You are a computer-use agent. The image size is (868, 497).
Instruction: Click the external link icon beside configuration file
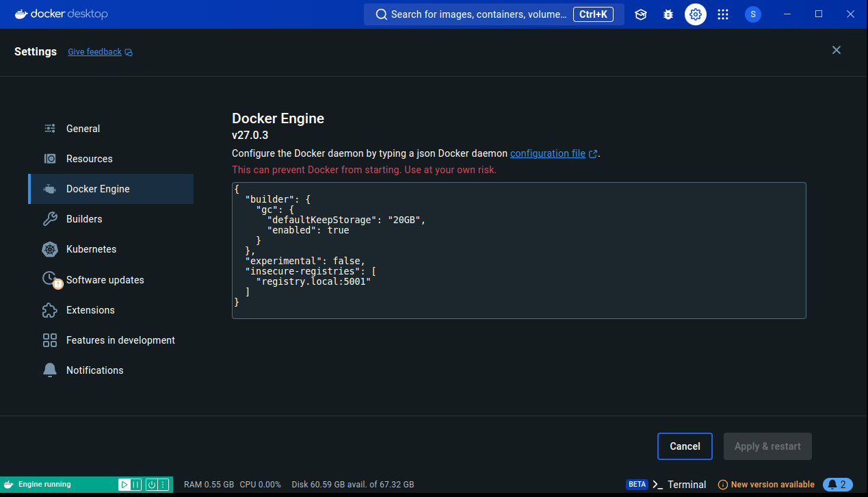click(x=593, y=154)
